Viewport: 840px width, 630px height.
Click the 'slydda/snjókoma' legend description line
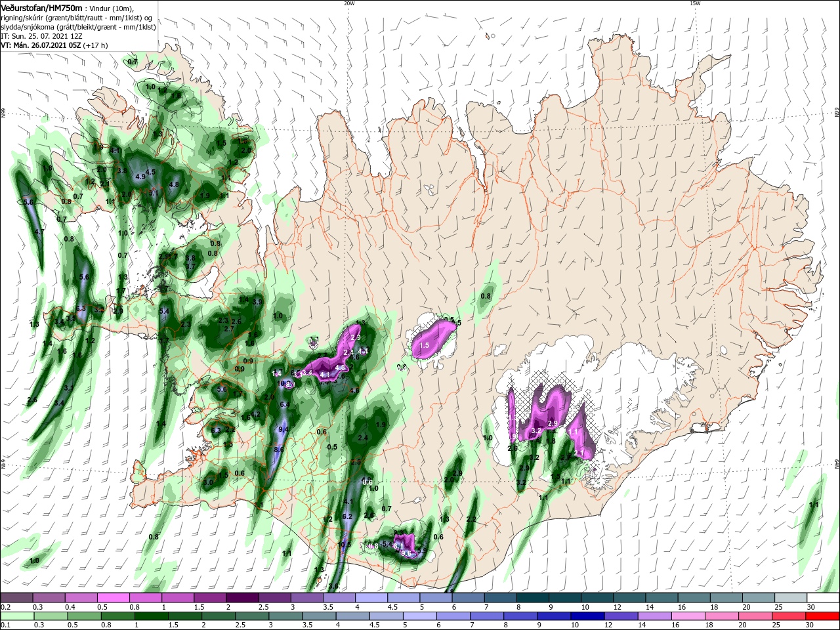click(x=78, y=27)
